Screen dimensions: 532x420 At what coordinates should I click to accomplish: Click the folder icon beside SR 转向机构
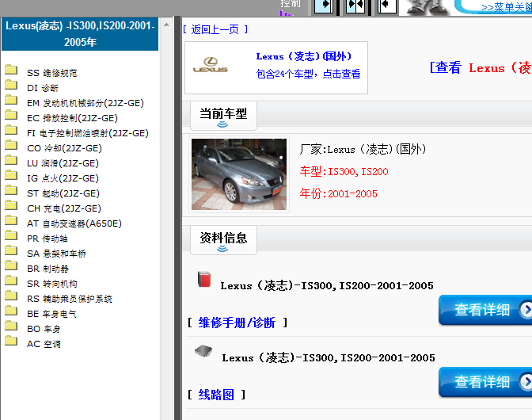click(11, 281)
